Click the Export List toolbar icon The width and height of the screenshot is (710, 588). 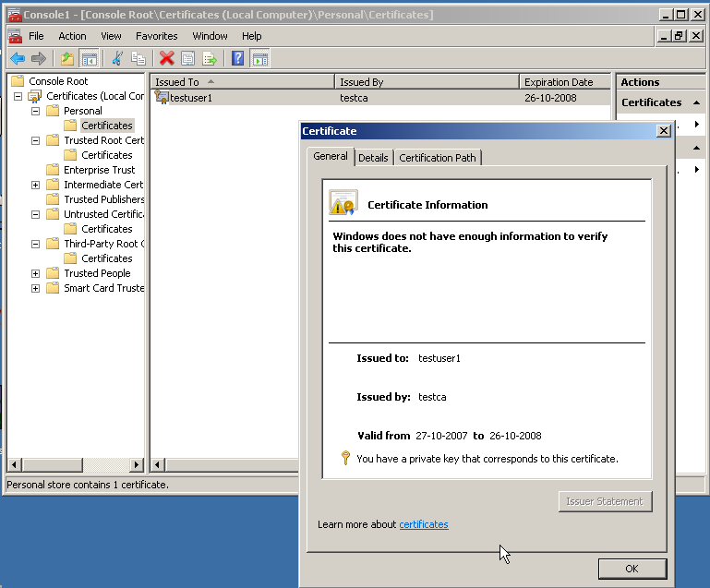click(210, 58)
